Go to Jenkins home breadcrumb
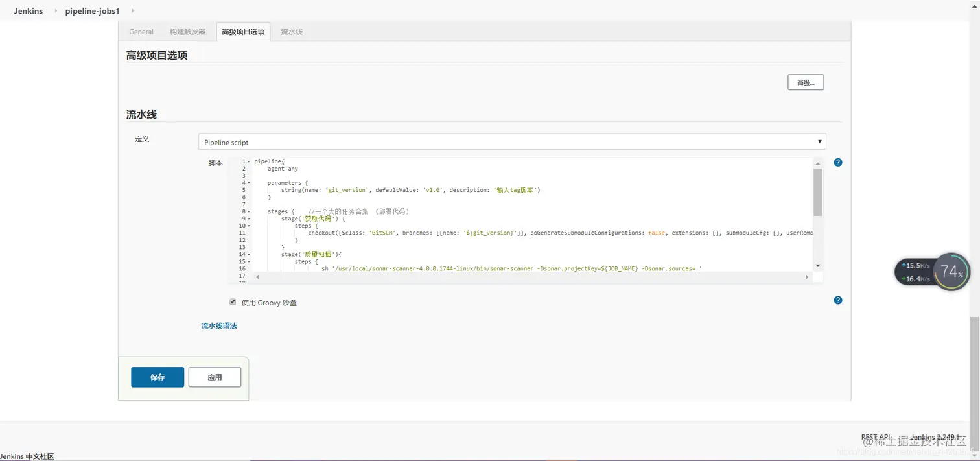 [x=29, y=11]
